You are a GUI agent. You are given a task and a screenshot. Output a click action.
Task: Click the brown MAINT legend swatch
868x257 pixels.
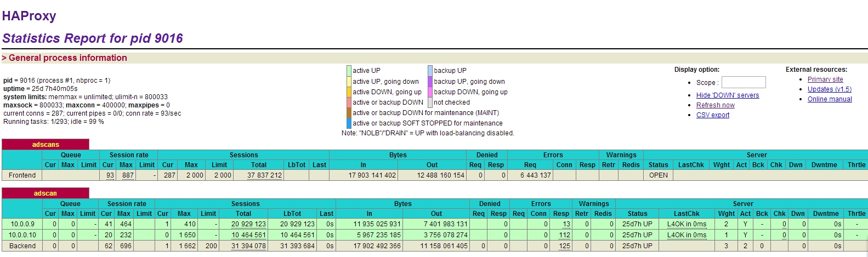[x=349, y=113]
